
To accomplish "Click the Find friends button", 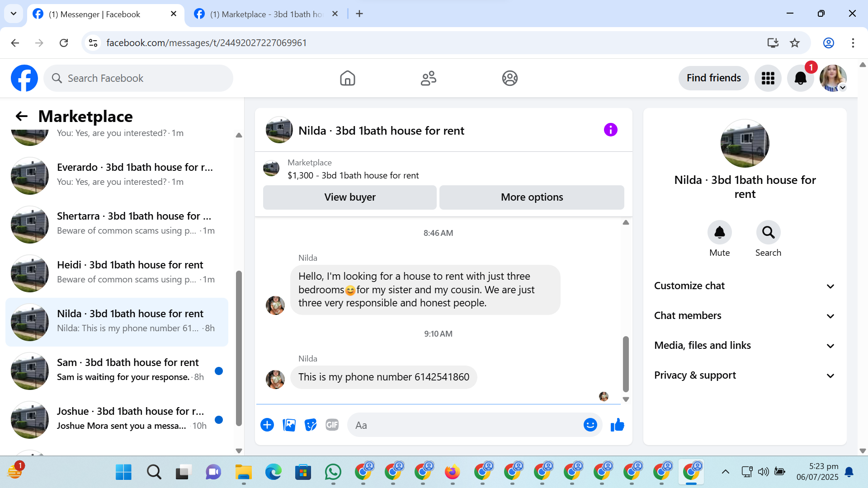I will pos(713,78).
